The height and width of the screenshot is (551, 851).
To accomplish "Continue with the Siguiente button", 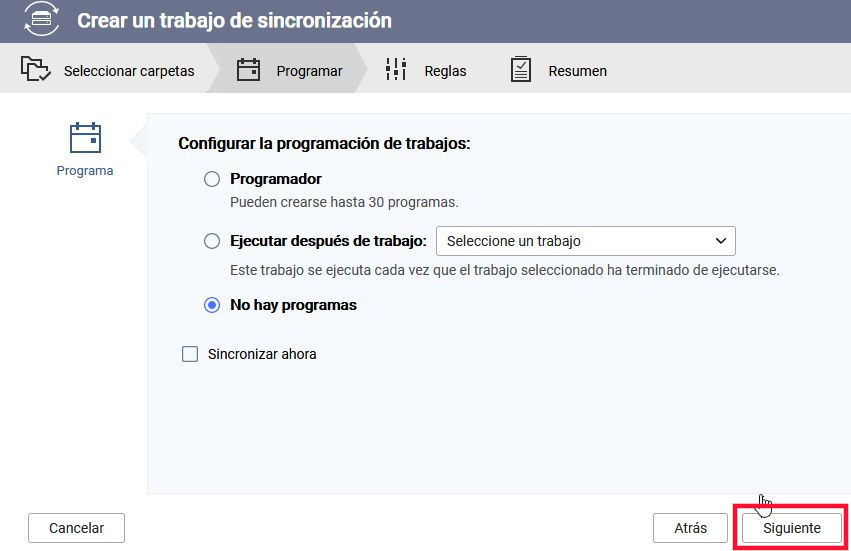I will click(x=791, y=528).
